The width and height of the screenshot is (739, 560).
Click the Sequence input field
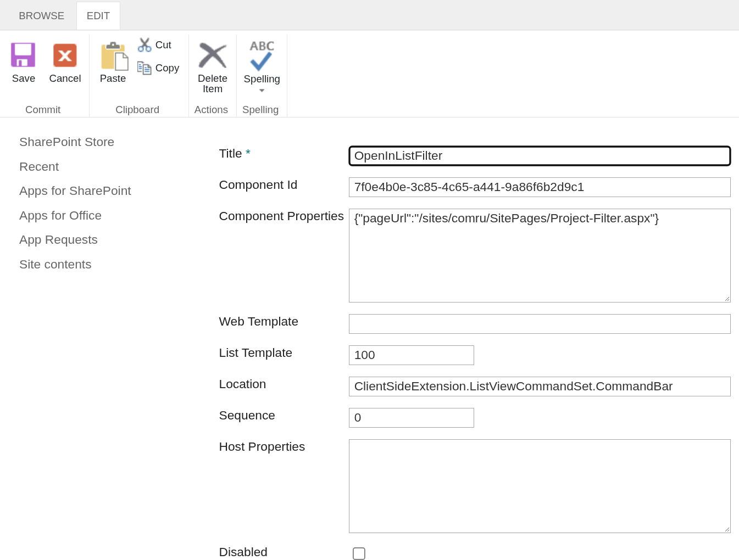click(412, 418)
